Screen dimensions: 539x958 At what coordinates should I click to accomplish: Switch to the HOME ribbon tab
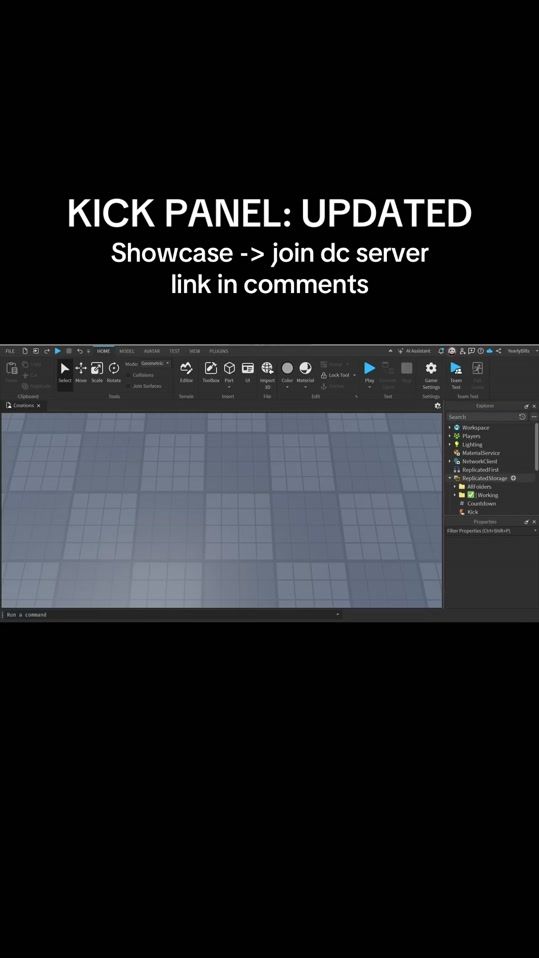[103, 351]
